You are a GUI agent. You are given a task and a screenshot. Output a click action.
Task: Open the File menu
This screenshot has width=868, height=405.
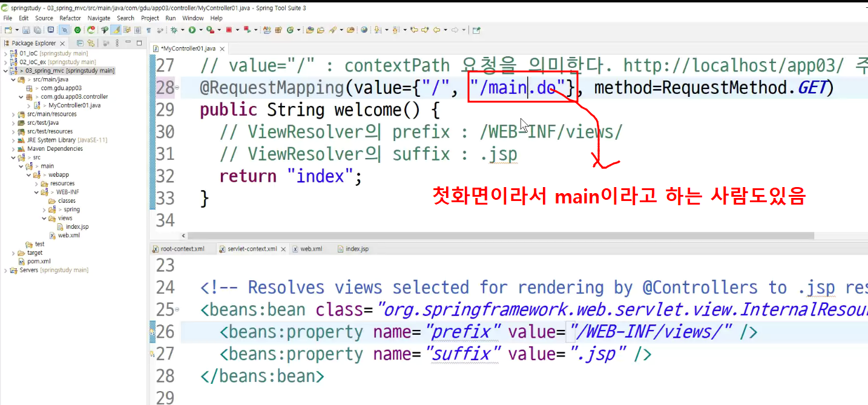[8, 18]
